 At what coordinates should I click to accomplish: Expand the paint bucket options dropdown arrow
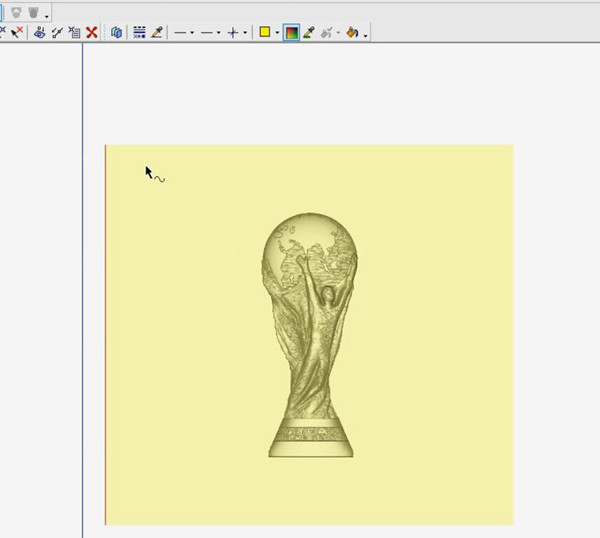point(365,34)
